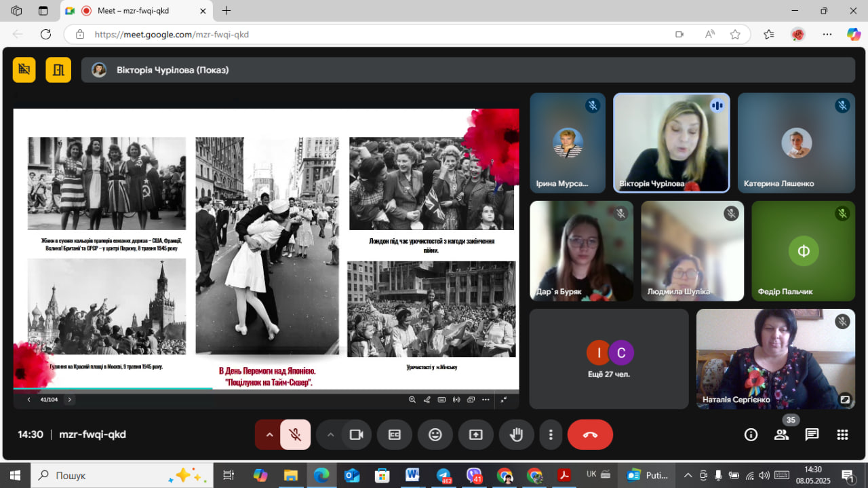Toggle closed captions in the meeting

395,435
